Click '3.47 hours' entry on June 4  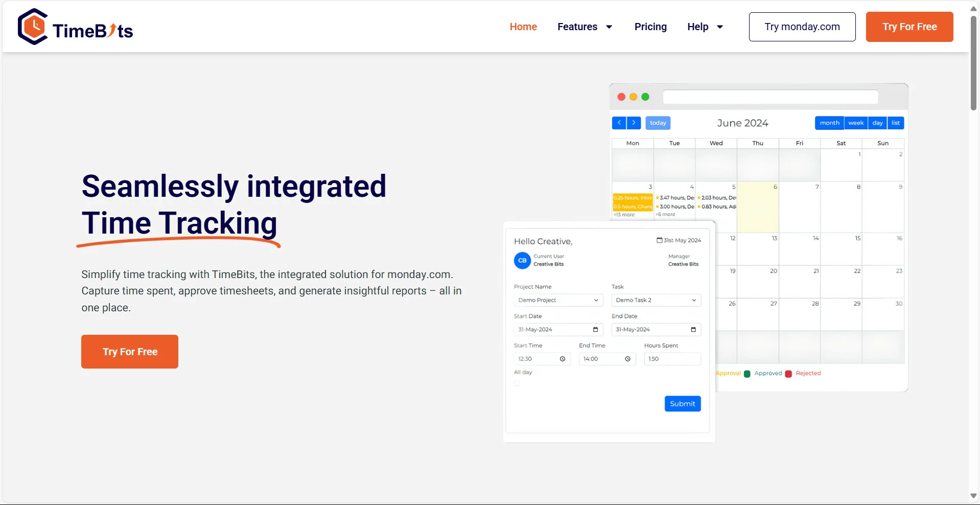click(x=675, y=198)
